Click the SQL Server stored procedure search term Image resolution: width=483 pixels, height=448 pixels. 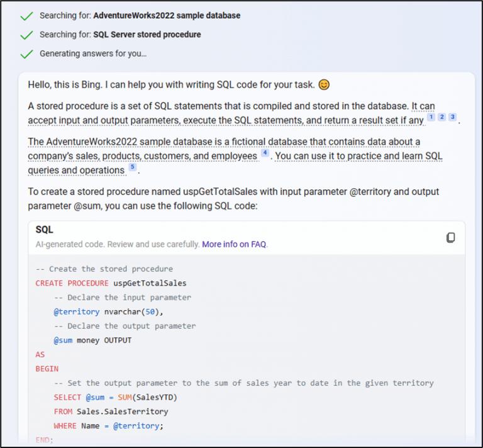(x=147, y=35)
